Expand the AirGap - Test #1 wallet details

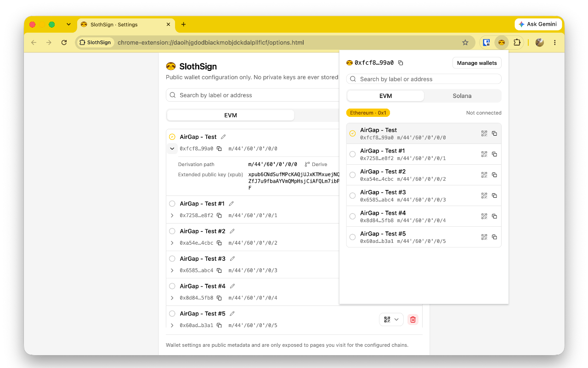(172, 215)
